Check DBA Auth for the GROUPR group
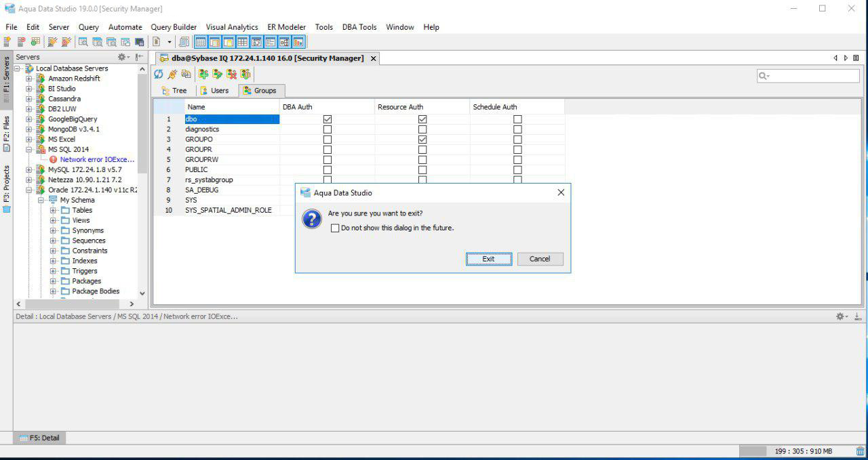868x460 pixels. click(328, 150)
